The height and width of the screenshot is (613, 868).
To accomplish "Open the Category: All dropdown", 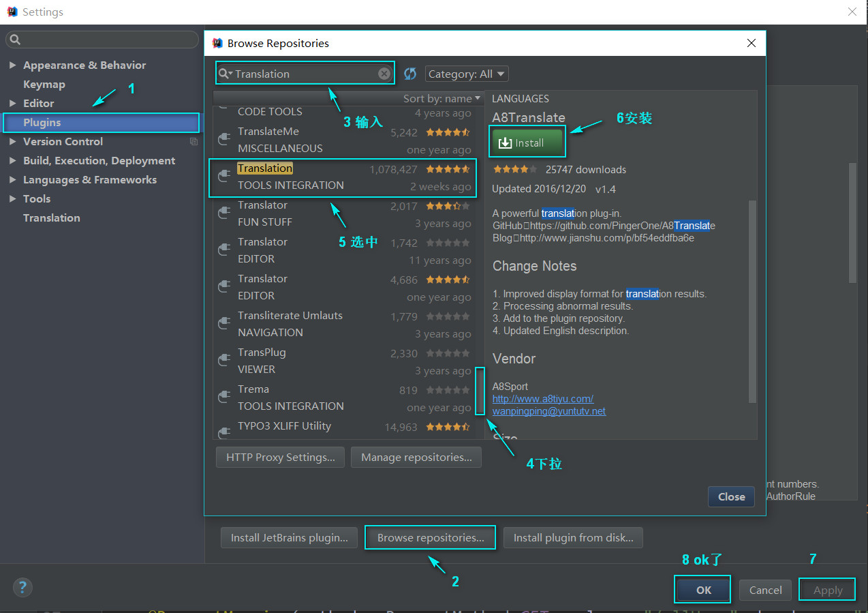I will (467, 74).
